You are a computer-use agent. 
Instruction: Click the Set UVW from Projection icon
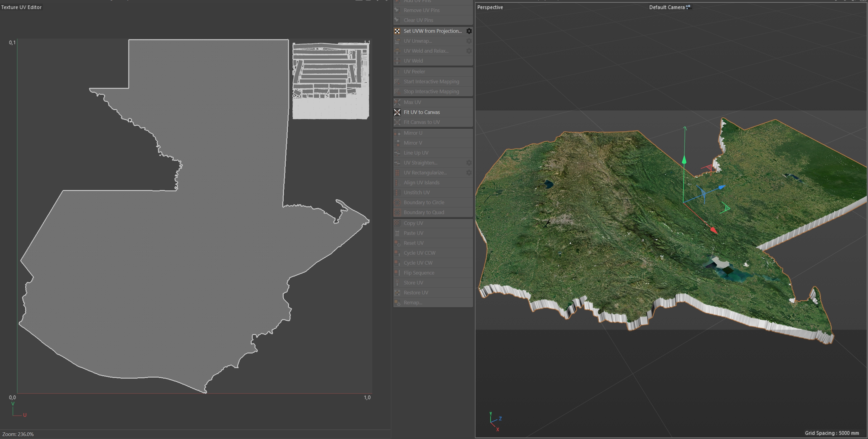397,31
